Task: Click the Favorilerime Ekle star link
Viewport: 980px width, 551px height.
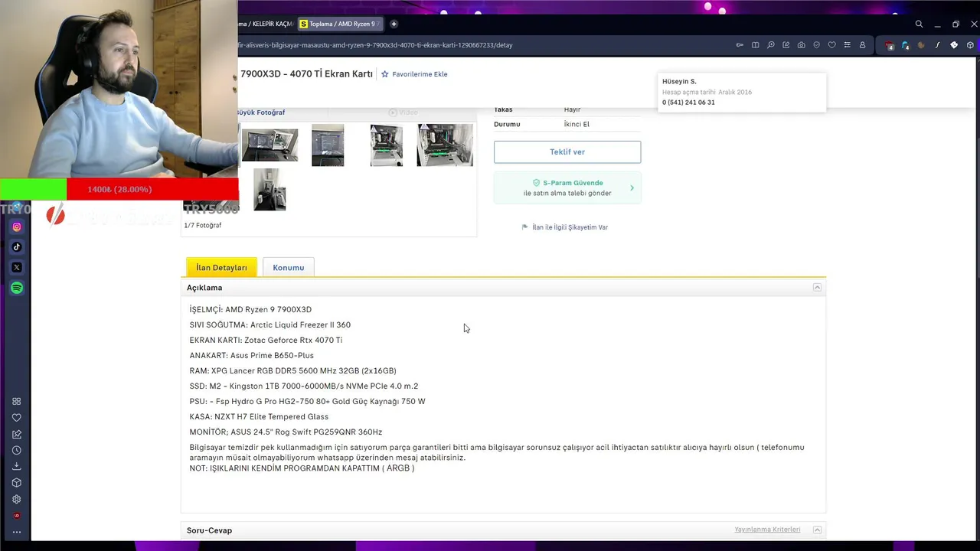Action: pos(414,74)
